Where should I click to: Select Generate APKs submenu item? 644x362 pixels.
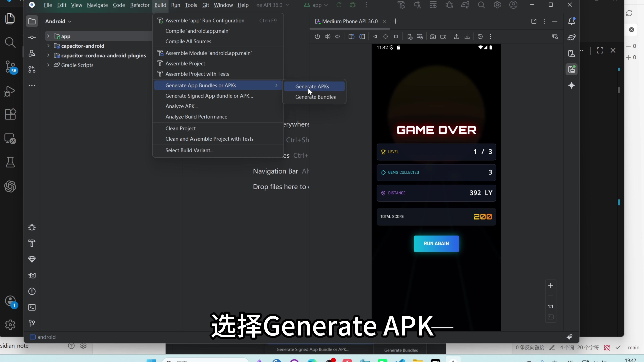click(312, 86)
